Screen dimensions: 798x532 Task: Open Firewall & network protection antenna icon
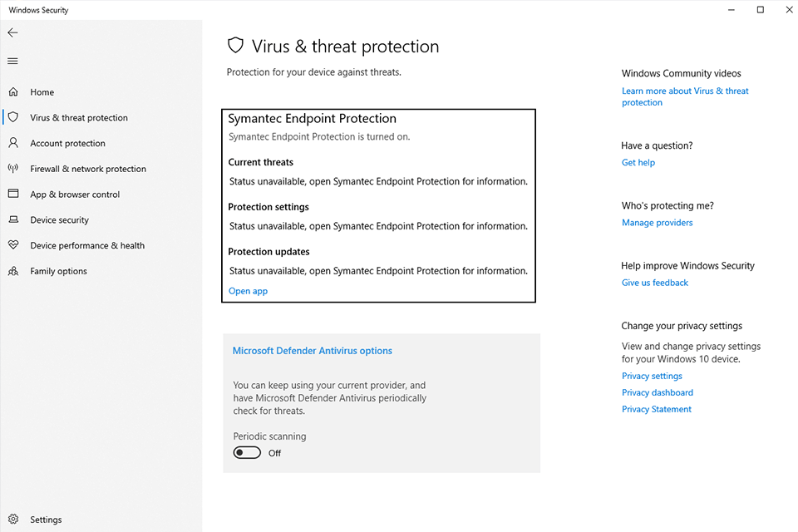pyautogui.click(x=13, y=168)
